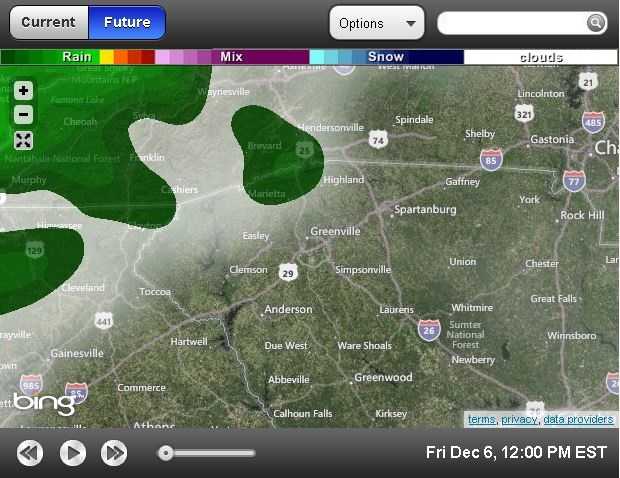Play the forecast animation

[x=73, y=453]
